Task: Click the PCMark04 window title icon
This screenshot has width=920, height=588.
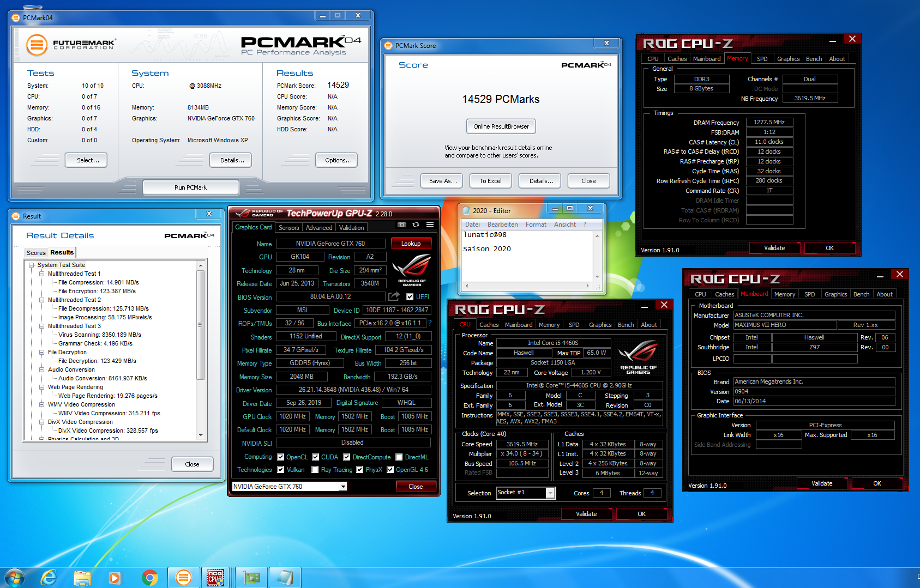Action: coord(16,18)
